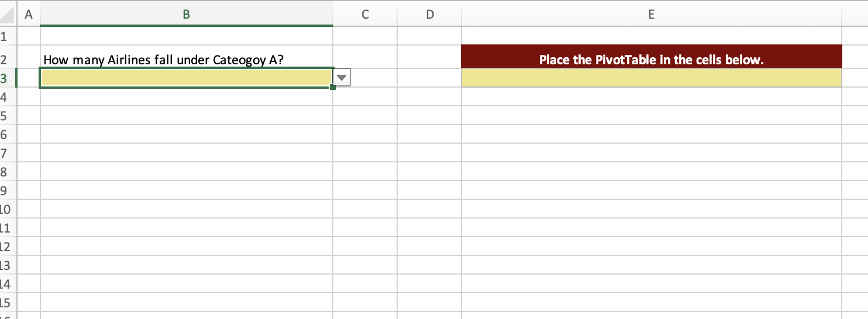Click the fill handle of cell B3

[333, 87]
